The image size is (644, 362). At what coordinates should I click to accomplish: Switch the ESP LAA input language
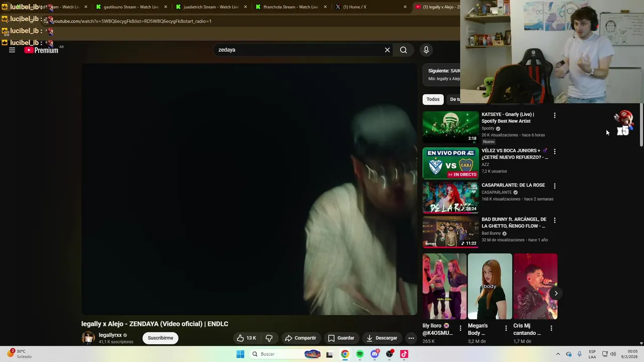[x=592, y=354]
